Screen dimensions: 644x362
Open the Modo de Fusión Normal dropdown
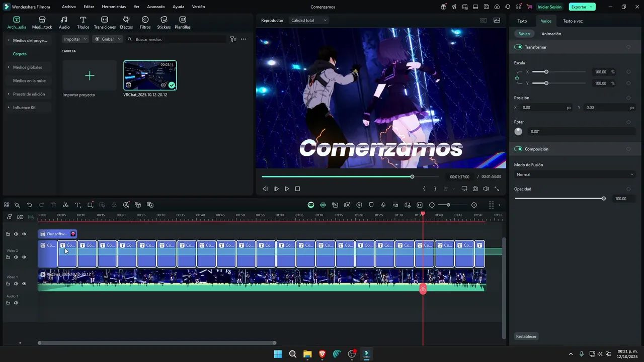[575, 174]
